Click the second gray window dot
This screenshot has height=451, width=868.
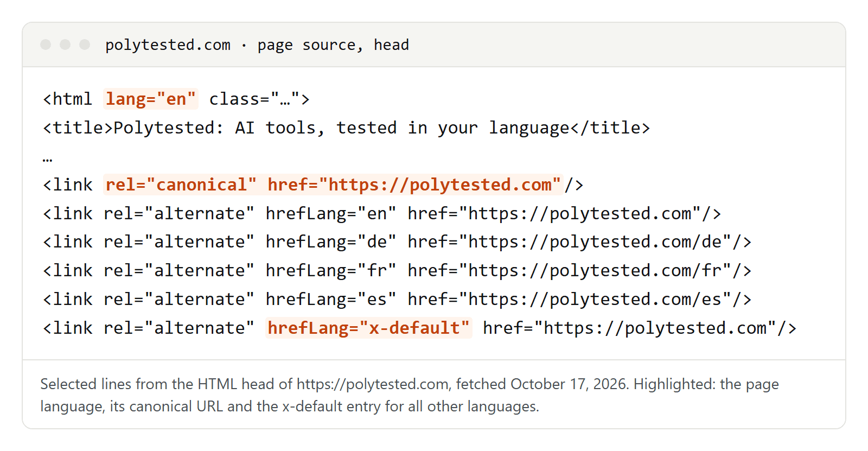65,45
